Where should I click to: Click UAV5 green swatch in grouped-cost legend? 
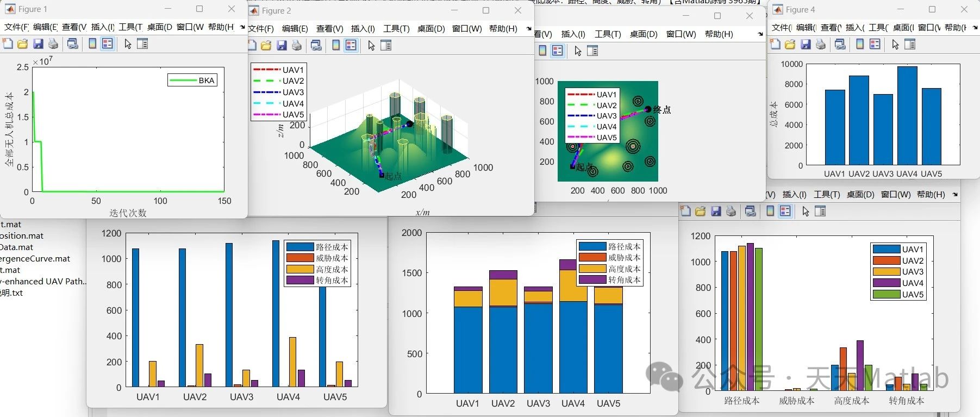[x=887, y=294]
